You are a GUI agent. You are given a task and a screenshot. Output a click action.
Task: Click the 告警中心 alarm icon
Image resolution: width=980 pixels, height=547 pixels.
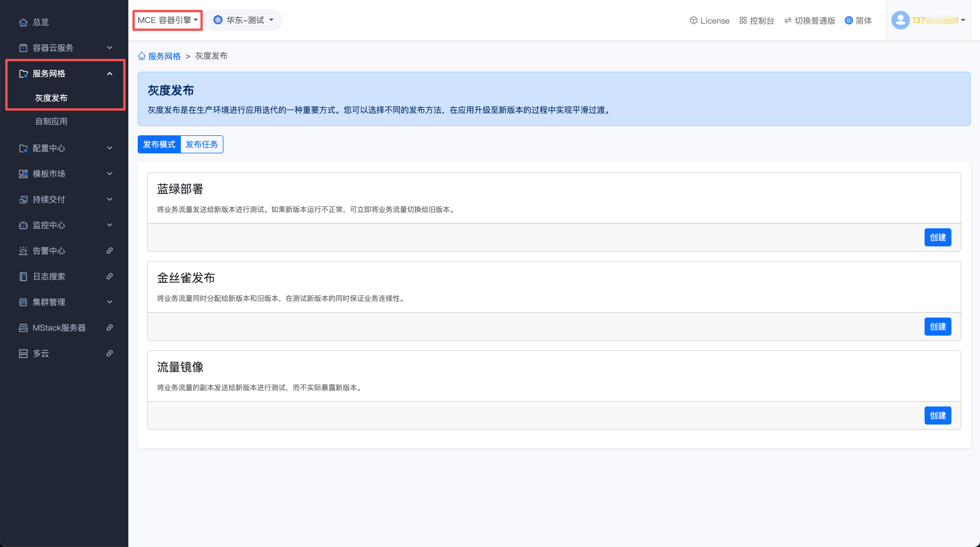tap(23, 251)
